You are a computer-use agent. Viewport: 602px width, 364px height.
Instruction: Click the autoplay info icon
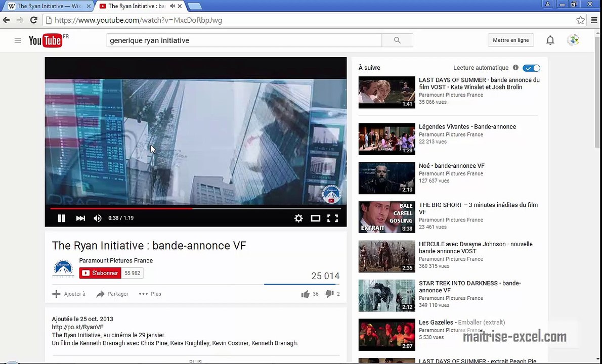515,68
